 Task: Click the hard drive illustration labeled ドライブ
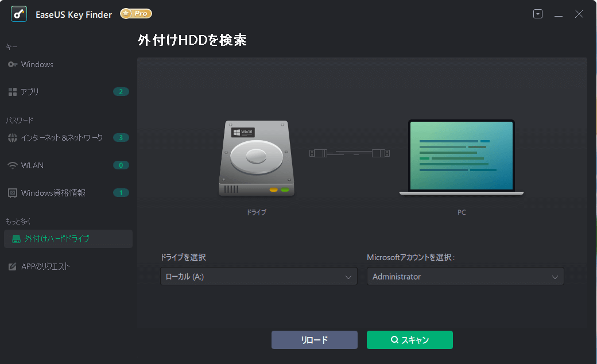(x=255, y=158)
